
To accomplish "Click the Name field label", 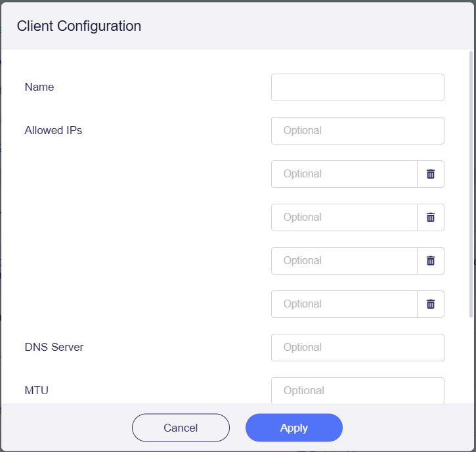I will pyautogui.click(x=39, y=87).
